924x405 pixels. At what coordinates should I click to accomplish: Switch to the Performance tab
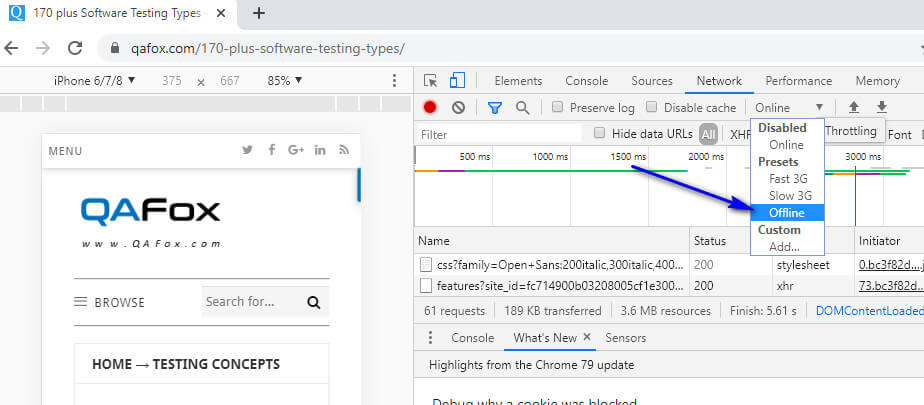[x=798, y=81]
